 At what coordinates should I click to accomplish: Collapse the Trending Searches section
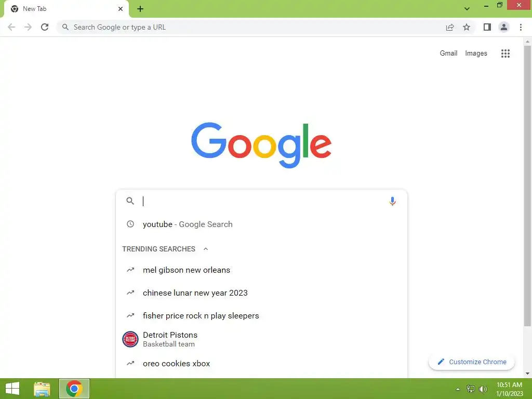coord(206,249)
